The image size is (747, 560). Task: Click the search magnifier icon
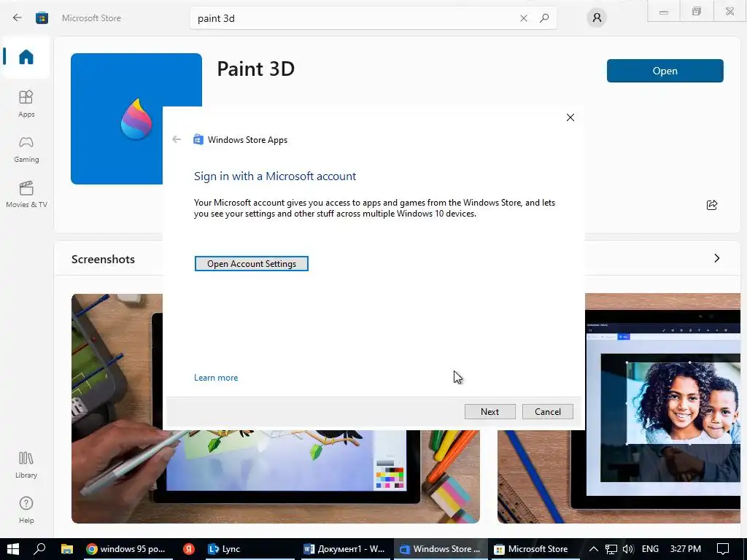pyautogui.click(x=544, y=18)
